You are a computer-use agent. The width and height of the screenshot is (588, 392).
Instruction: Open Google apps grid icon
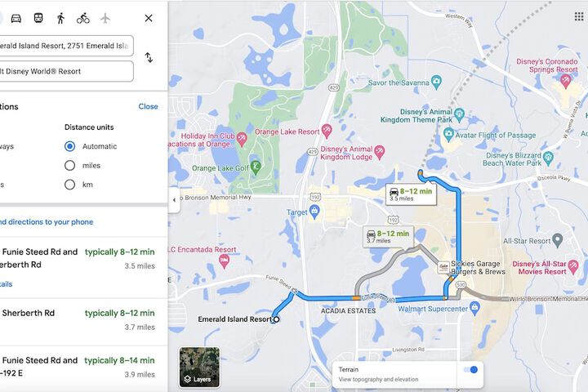[x=579, y=16]
